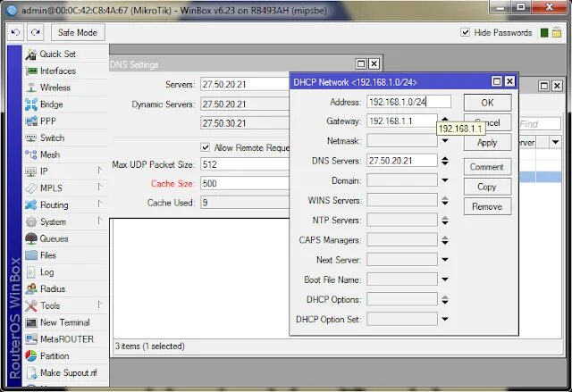The image size is (572, 392).
Task: Click the MPLS icon in sidebar
Action: [31, 188]
